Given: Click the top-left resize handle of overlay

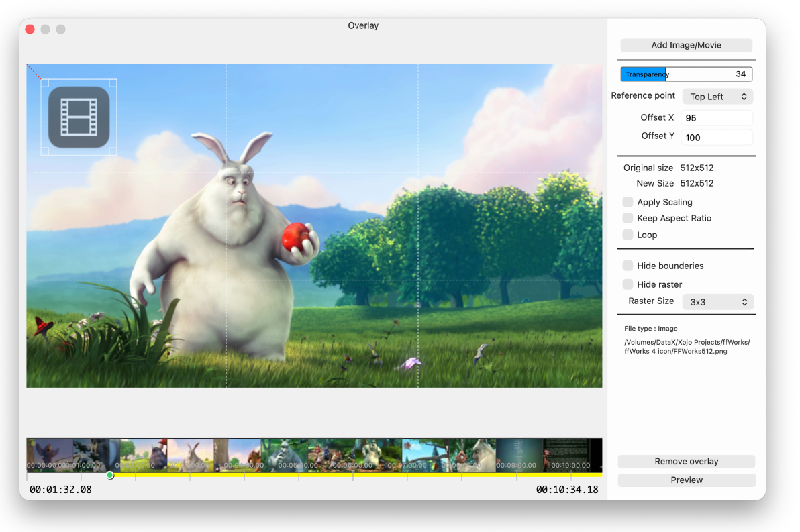Looking at the screenshot, I should pos(45,83).
